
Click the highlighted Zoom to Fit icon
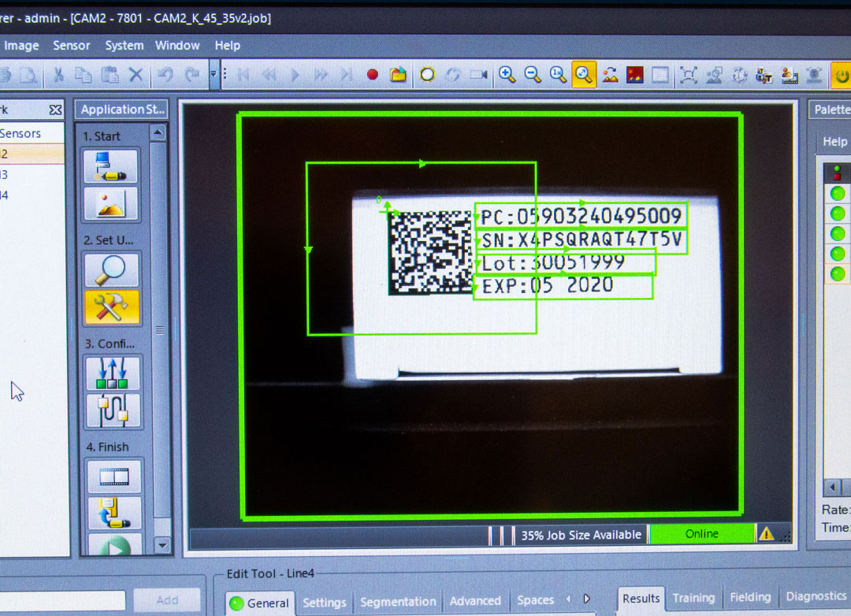[x=584, y=74]
